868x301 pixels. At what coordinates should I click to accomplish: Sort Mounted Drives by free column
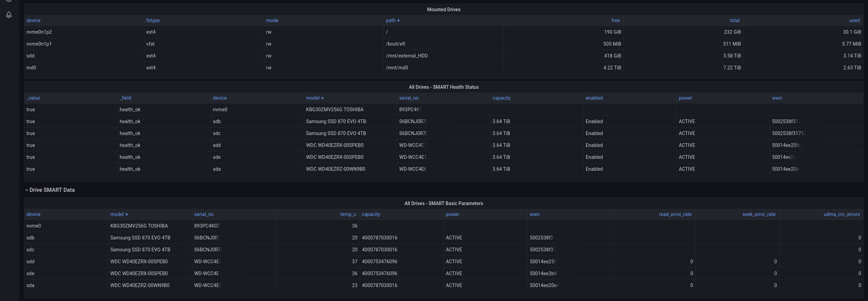(615, 20)
